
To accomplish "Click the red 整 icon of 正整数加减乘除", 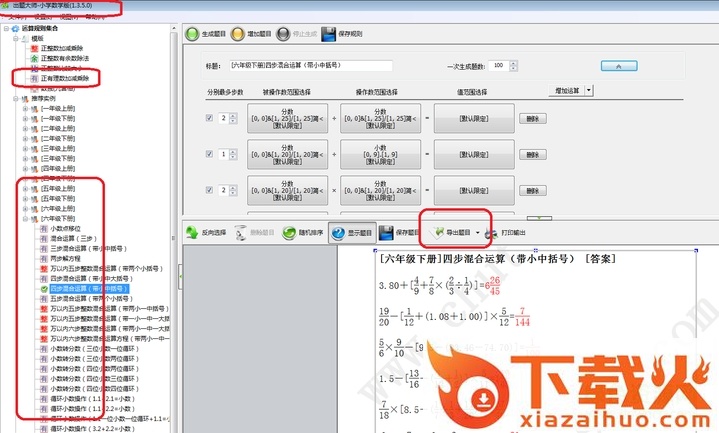I will [34, 48].
